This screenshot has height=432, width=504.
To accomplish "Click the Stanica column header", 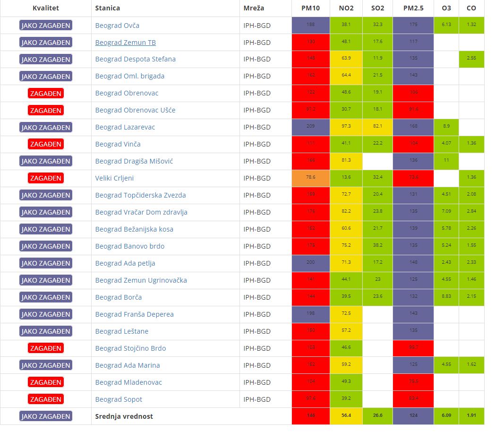I will tap(107, 8).
